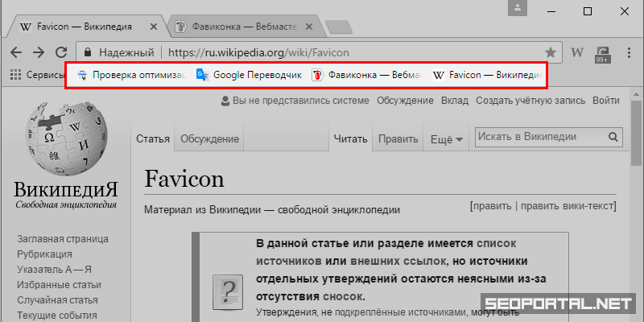Image resolution: width=644 pixels, height=322 pixels.
Task: Reload the current page
Action: pos(60,53)
